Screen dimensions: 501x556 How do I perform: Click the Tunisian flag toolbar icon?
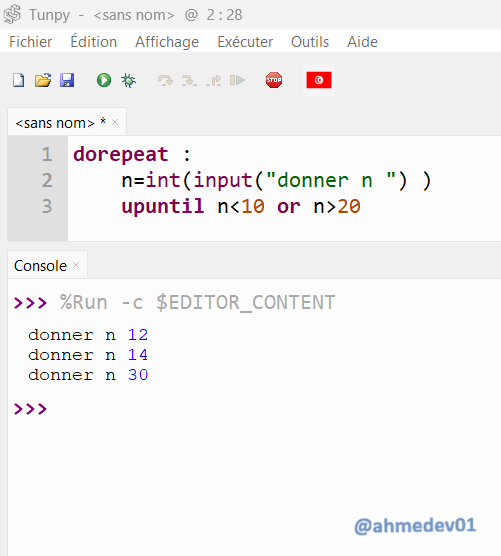click(319, 80)
